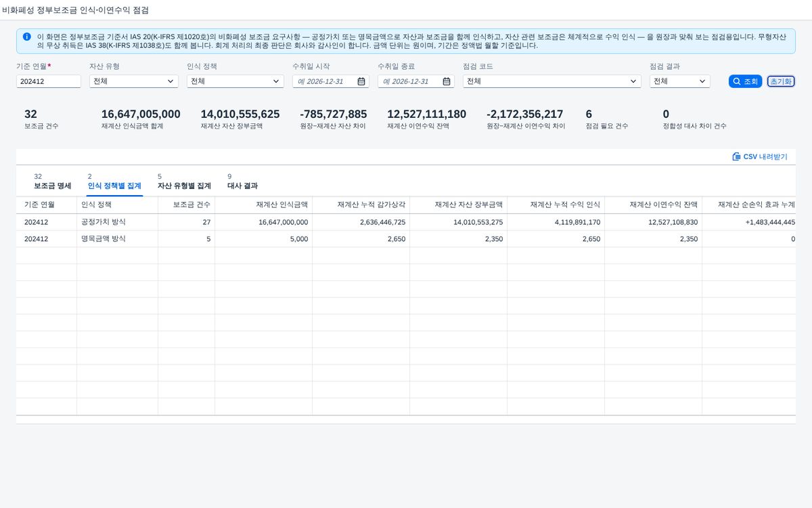Click the 정합성 대사 차이 건수 KPI label

[695, 126]
